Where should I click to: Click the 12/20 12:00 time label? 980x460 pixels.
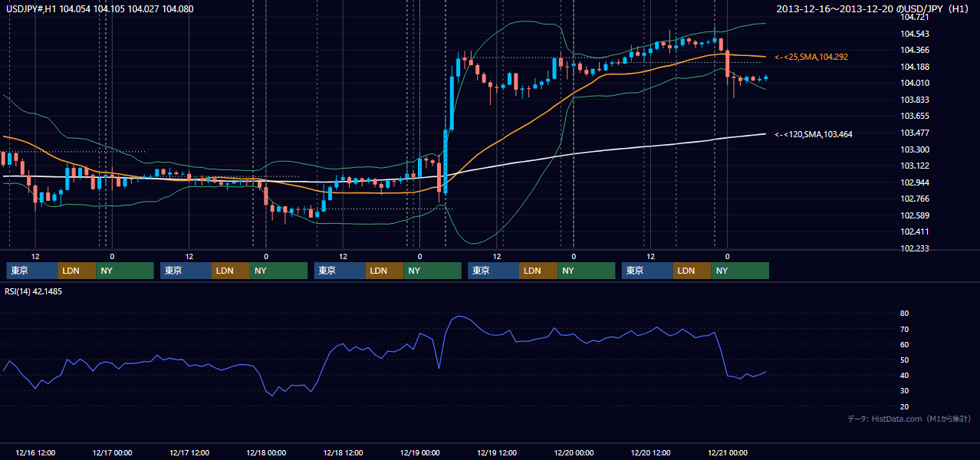[650, 453]
